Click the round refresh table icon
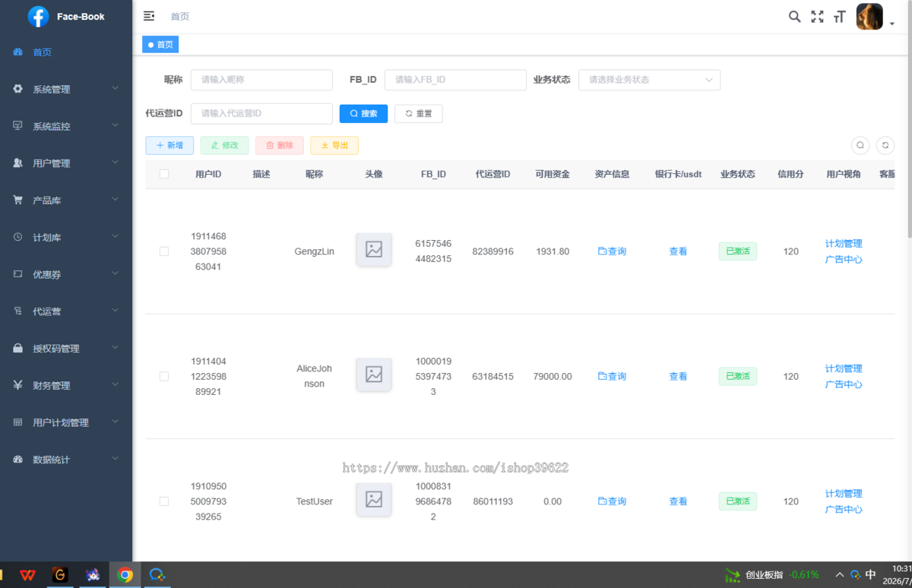 point(885,145)
